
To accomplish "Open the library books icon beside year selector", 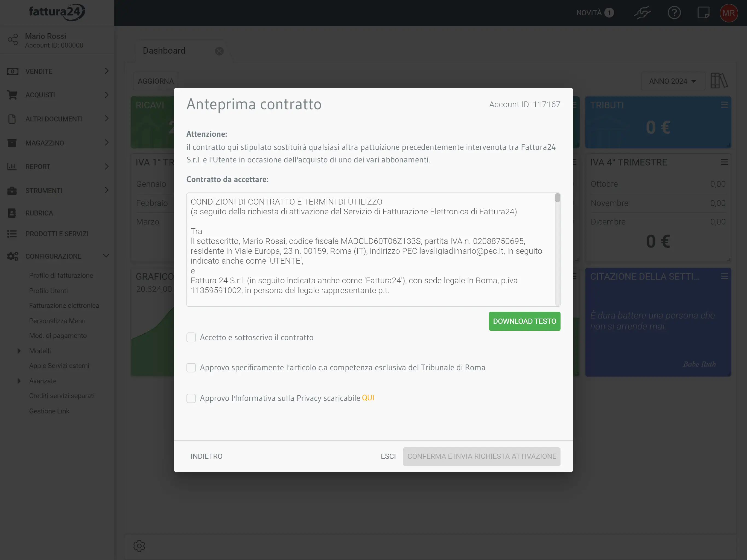I will [719, 81].
